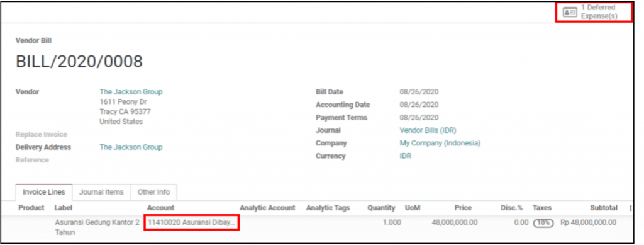
Task: Click the address line Tracy CA 95377
Action: [125, 111]
